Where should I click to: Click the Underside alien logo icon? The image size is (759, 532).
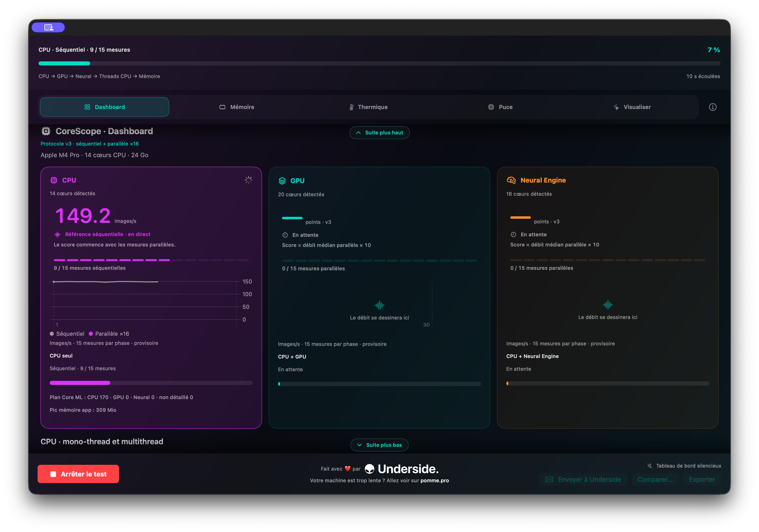(369, 469)
